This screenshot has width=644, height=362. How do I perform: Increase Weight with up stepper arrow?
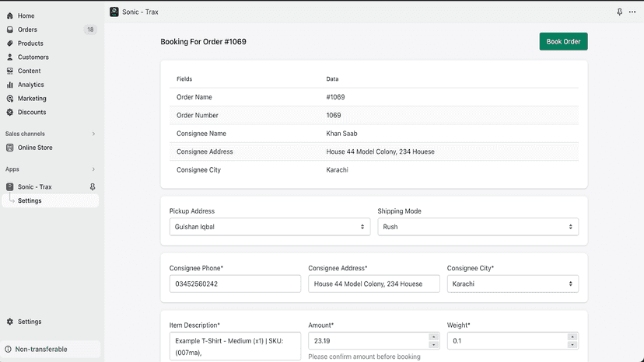(x=572, y=337)
